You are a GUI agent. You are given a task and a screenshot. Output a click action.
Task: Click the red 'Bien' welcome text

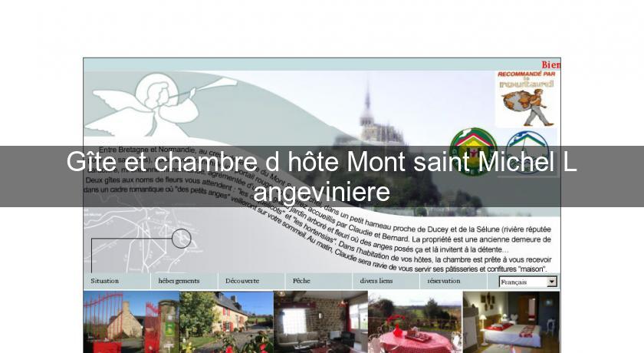550,65
